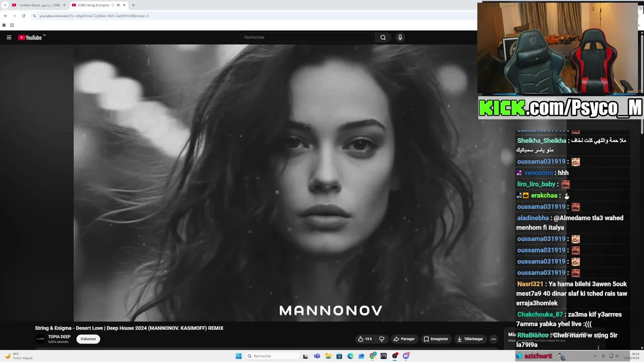Viewport: 644px width, 362px height.
Task: Open Chrome from the taskbar
Action: pos(372,356)
